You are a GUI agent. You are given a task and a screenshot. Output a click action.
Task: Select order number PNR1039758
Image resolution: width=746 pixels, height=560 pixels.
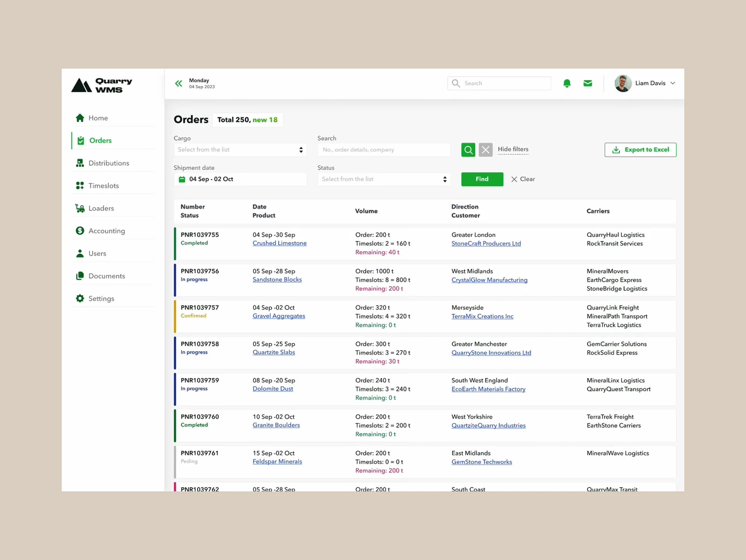coord(200,344)
